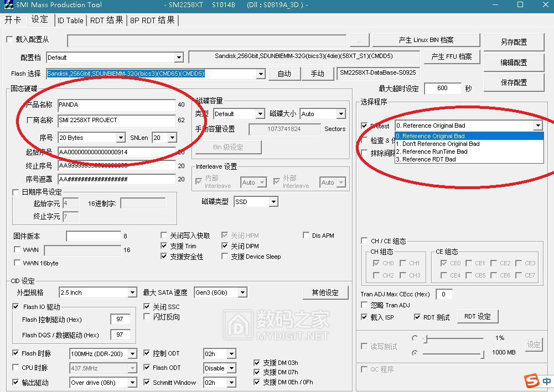Toggle the 支援 DM 07h checkbox
This screenshot has height=392, width=554.
[257, 372]
